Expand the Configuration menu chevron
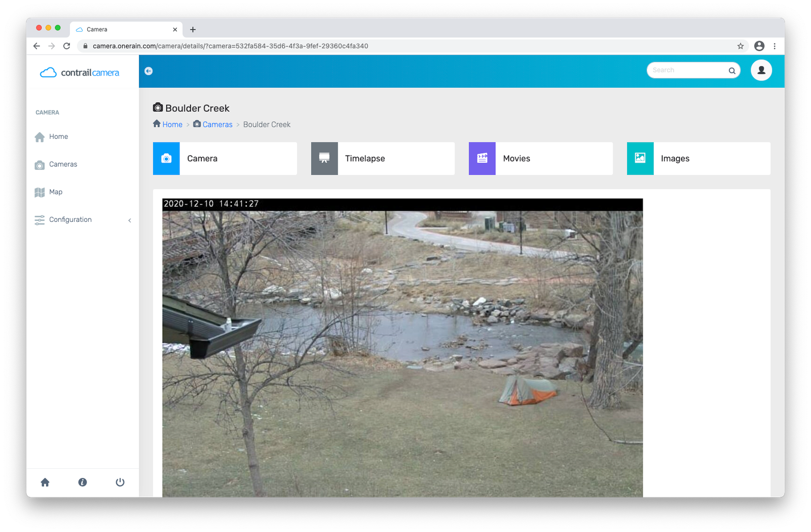Screen dimensions: 811x532 tap(130, 220)
